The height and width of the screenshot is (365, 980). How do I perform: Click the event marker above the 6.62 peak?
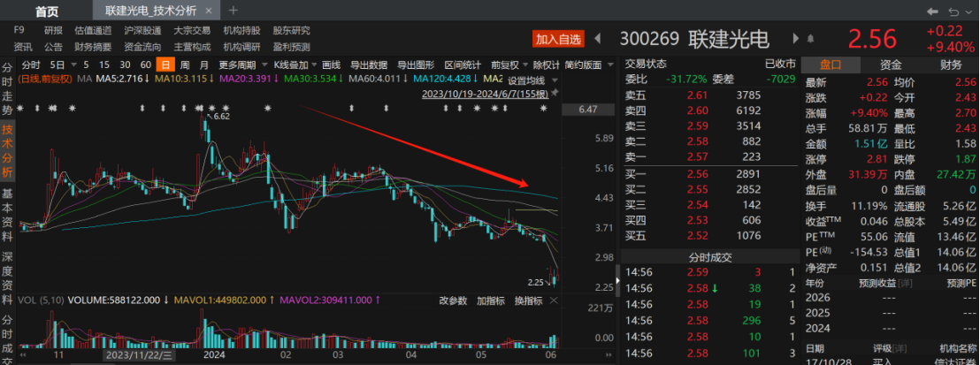tap(201, 108)
